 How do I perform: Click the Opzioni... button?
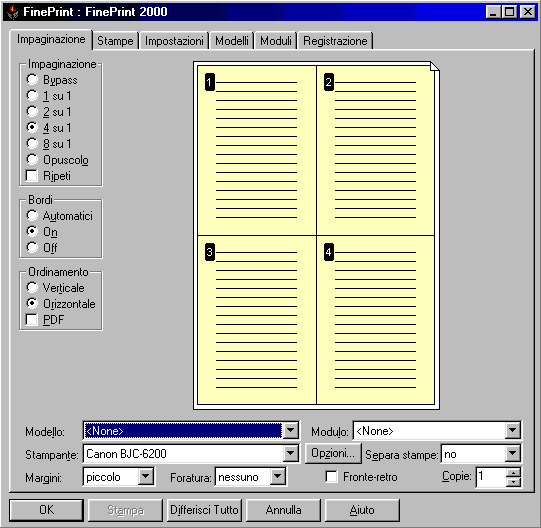[333, 453]
